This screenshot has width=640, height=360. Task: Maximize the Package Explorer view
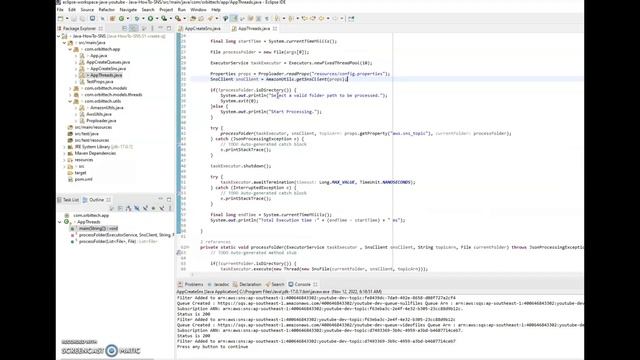coord(169,29)
